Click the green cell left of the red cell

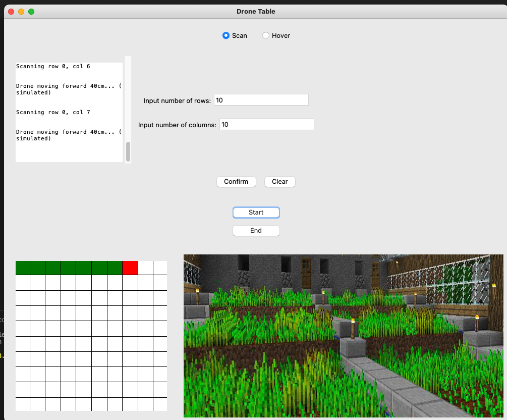(115, 268)
